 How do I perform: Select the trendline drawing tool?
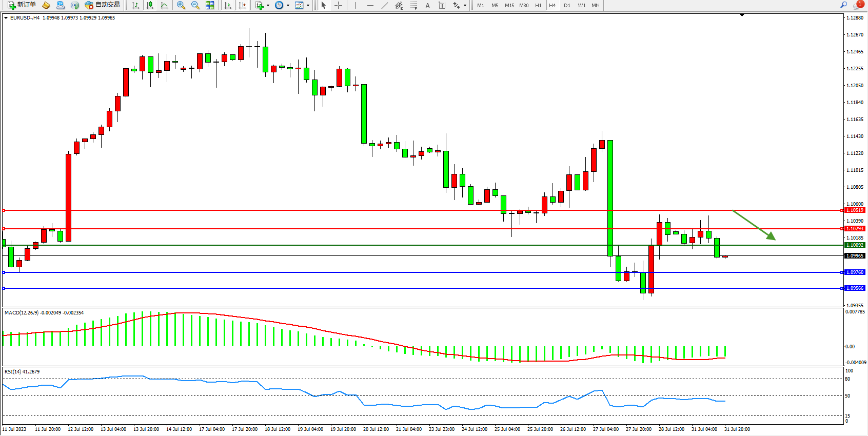[385, 5]
